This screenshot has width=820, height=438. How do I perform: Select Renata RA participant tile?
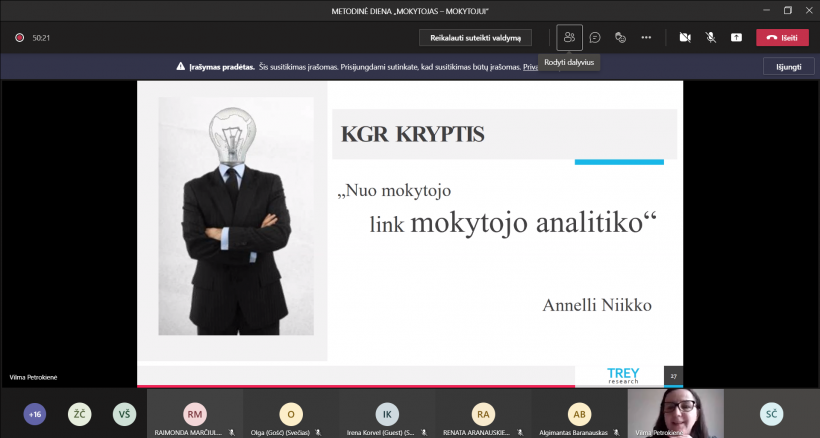[483, 413]
